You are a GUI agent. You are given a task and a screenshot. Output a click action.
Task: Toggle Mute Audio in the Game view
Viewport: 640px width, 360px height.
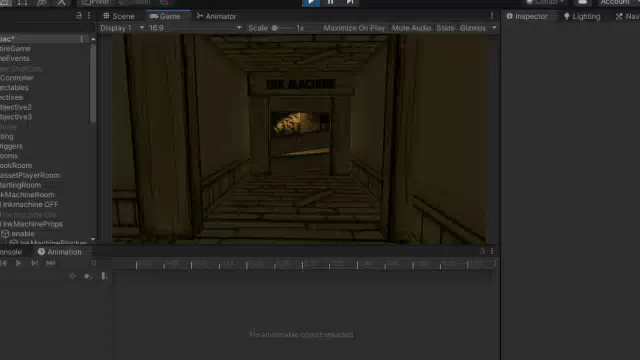(411, 28)
